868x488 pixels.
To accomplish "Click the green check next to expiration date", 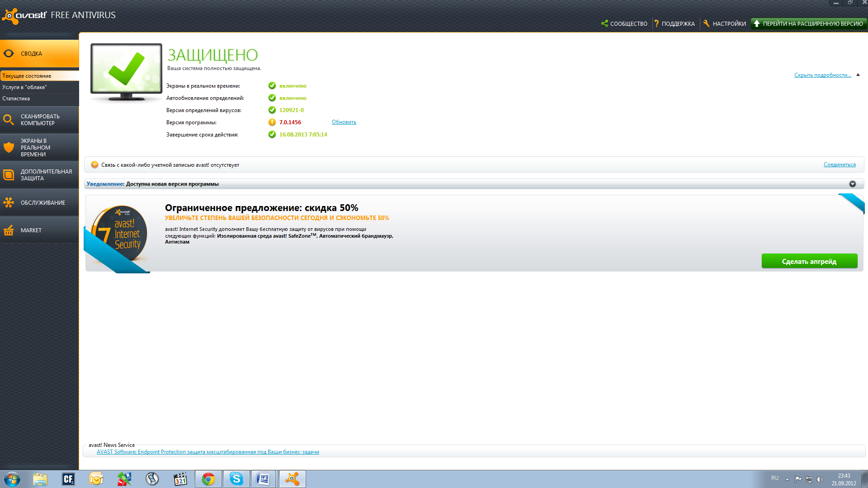I will (272, 135).
